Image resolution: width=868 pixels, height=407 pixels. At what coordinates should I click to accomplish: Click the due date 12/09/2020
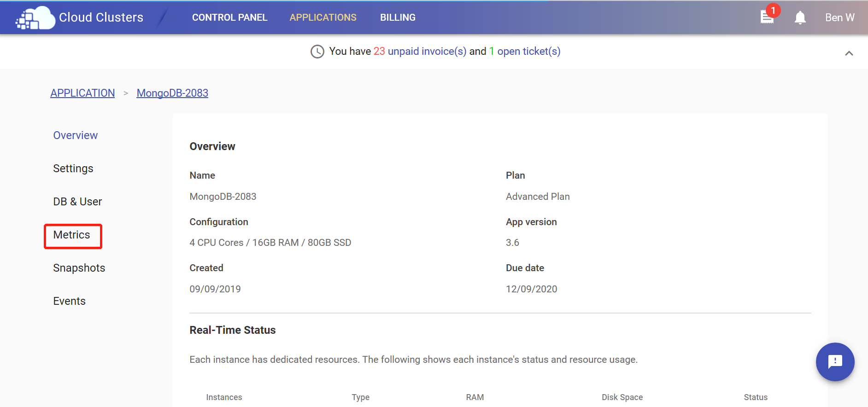(532, 289)
